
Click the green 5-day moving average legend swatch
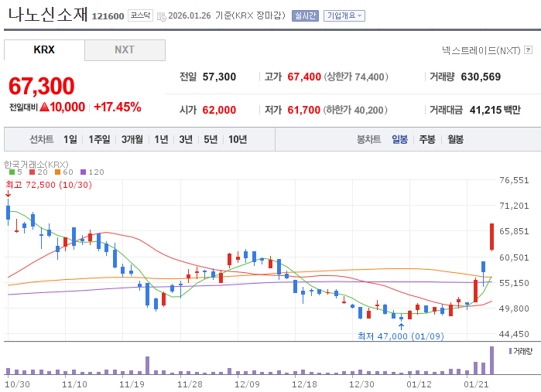(x=12, y=172)
